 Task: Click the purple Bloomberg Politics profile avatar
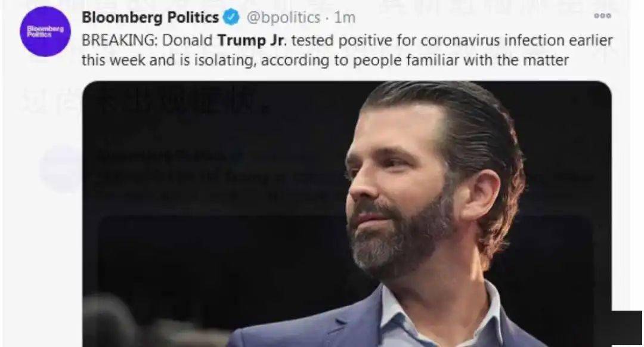click(45, 32)
